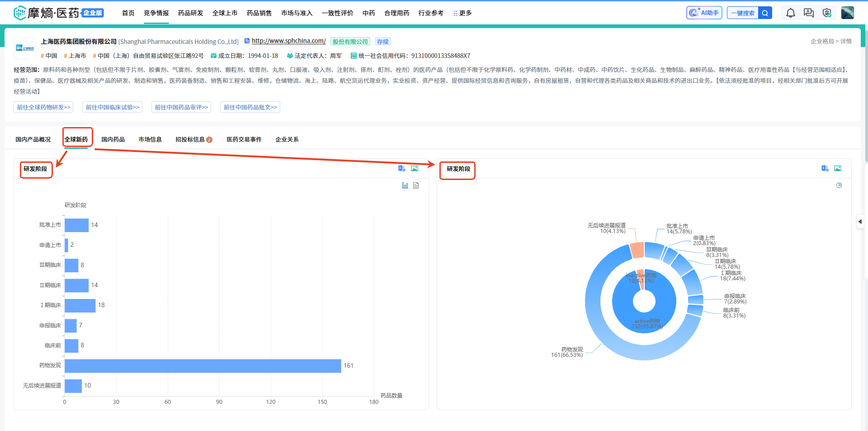Click the info icon beside 招投标信息
This screenshot has width=868, height=431.
tap(209, 140)
